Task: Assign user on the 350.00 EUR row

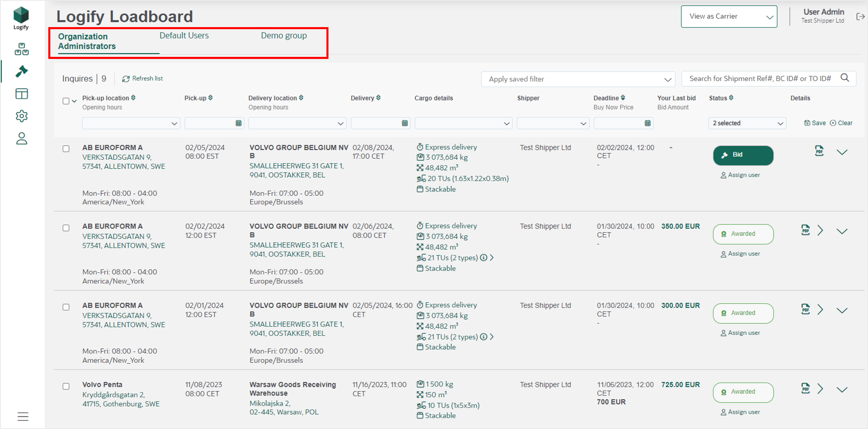Action: point(740,254)
